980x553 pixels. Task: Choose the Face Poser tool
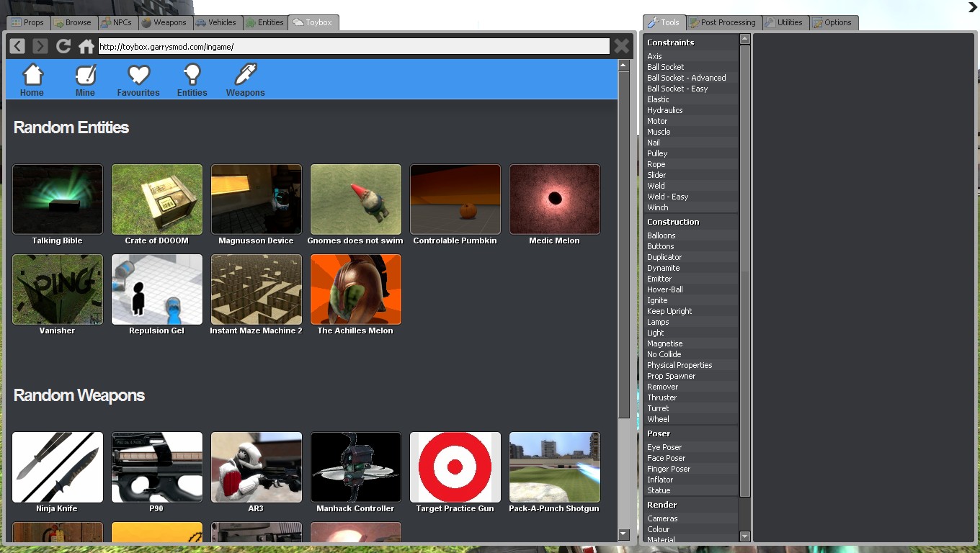point(666,458)
